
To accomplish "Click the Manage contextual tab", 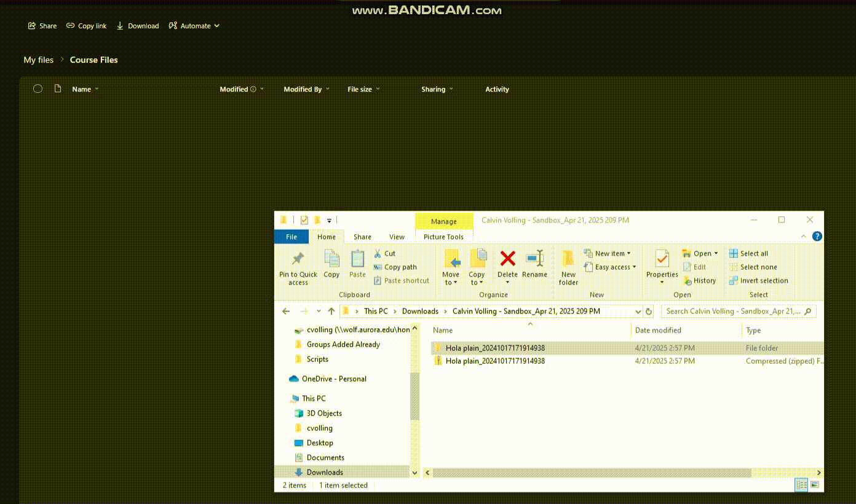I will coord(444,221).
